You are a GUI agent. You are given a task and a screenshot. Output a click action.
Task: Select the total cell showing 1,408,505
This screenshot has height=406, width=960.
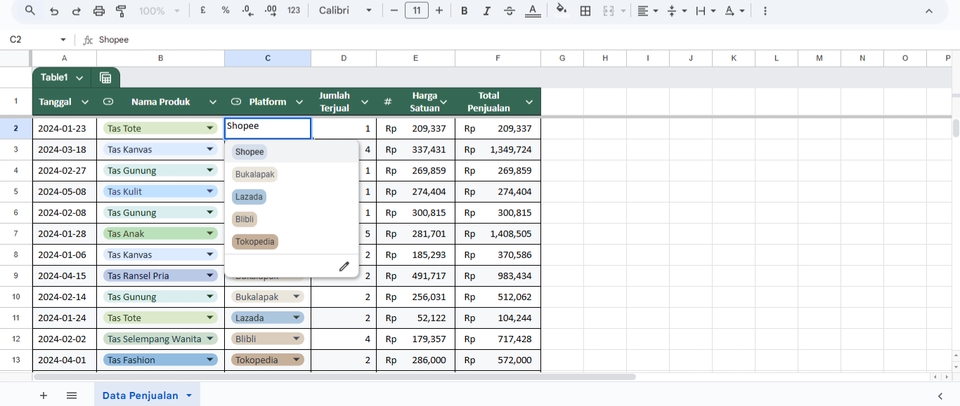pyautogui.click(x=498, y=234)
